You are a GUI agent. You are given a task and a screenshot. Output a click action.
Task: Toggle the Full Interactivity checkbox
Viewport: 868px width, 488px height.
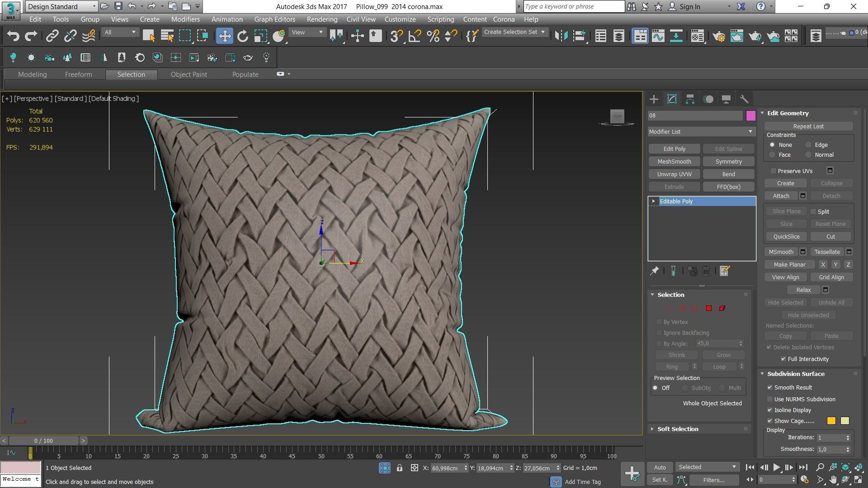783,359
